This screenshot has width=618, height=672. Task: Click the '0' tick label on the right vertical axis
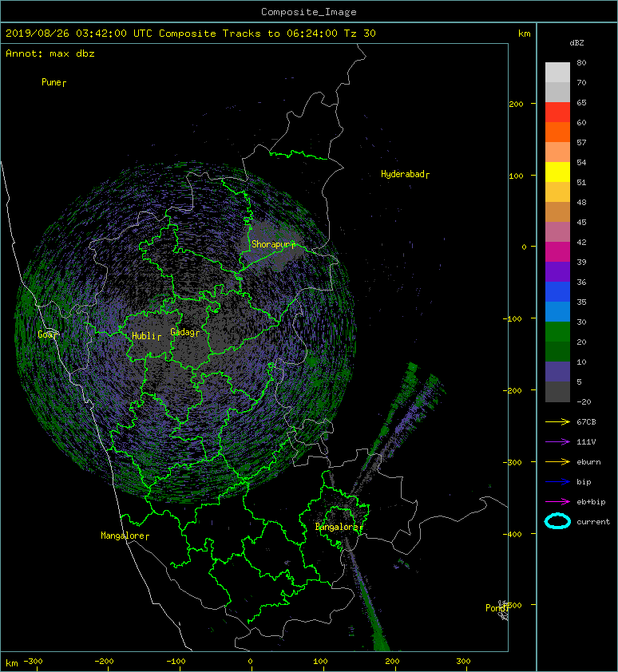[524, 247]
